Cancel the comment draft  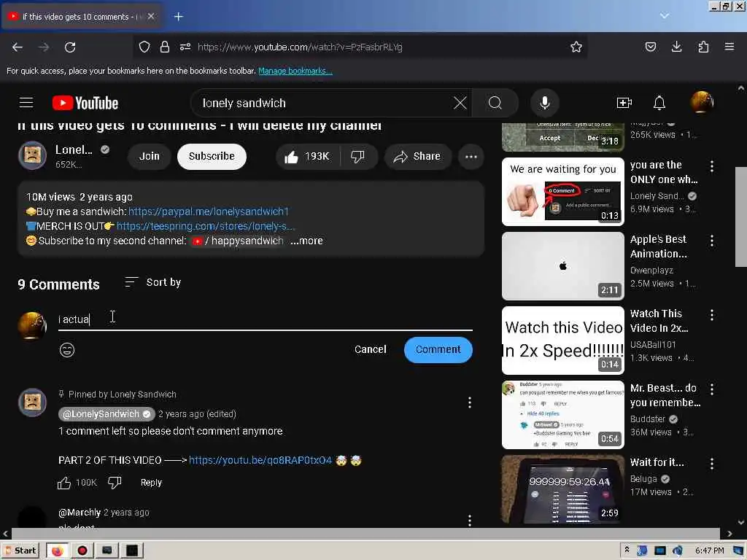point(370,349)
